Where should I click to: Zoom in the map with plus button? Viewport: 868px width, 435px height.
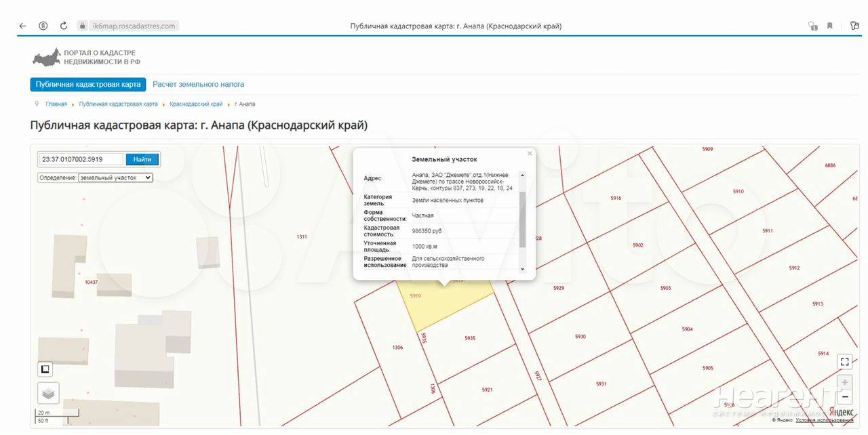click(844, 382)
